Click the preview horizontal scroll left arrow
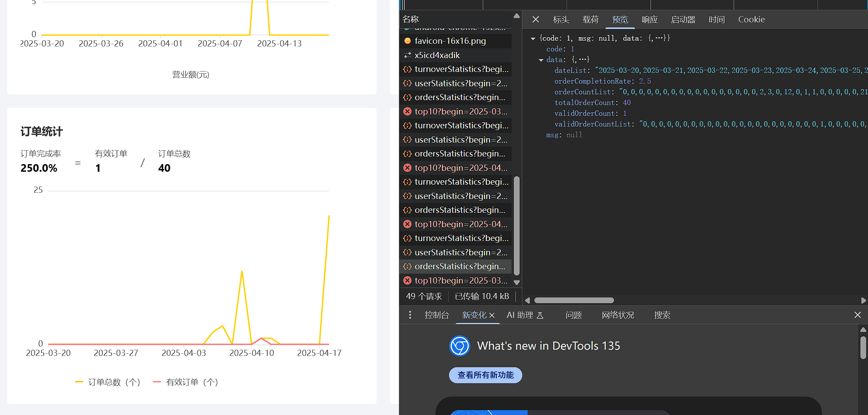Image resolution: width=868 pixels, height=415 pixels. pyautogui.click(x=527, y=301)
